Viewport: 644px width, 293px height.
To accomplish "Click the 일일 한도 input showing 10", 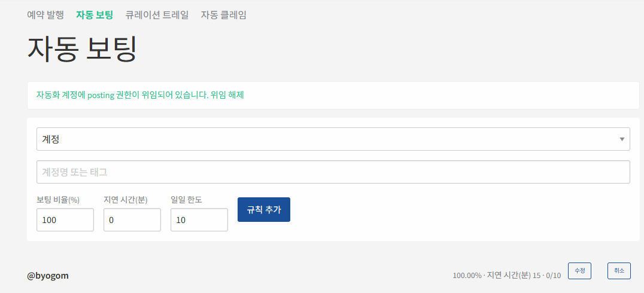I will click(x=199, y=220).
